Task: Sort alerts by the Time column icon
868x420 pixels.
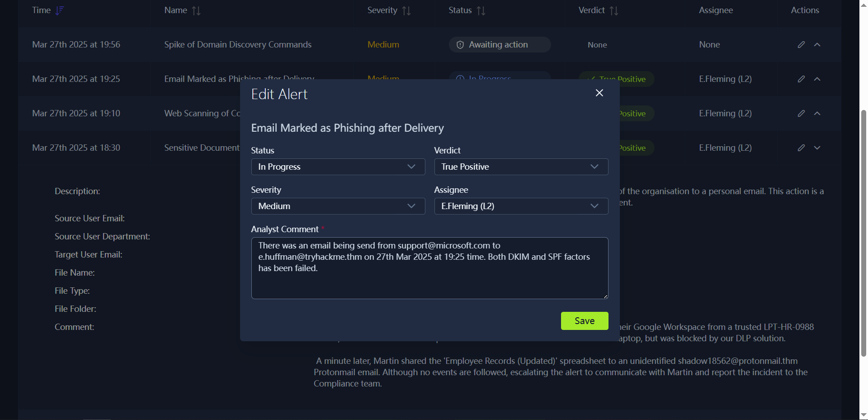Action: pos(60,10)
